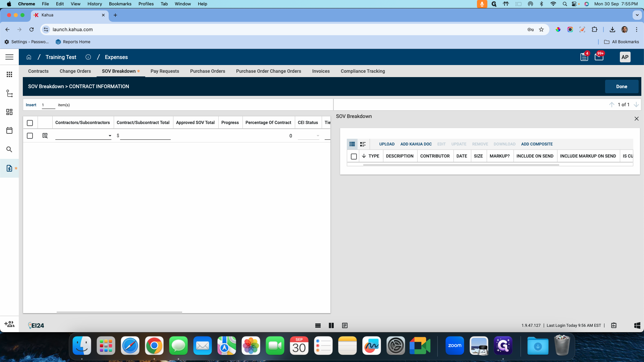This screenshot has height=362, width=644.
Task: Click the Insert item count field
Action: 48,105
